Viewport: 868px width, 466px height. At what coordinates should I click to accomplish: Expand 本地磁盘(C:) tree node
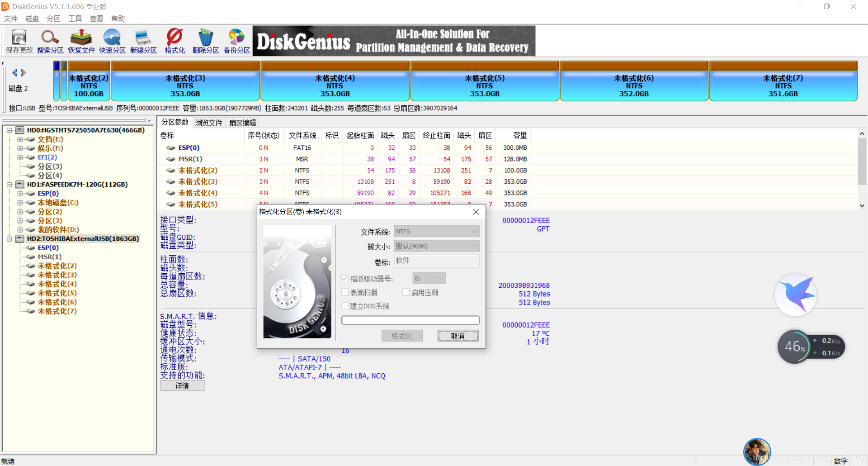[20, 203]
